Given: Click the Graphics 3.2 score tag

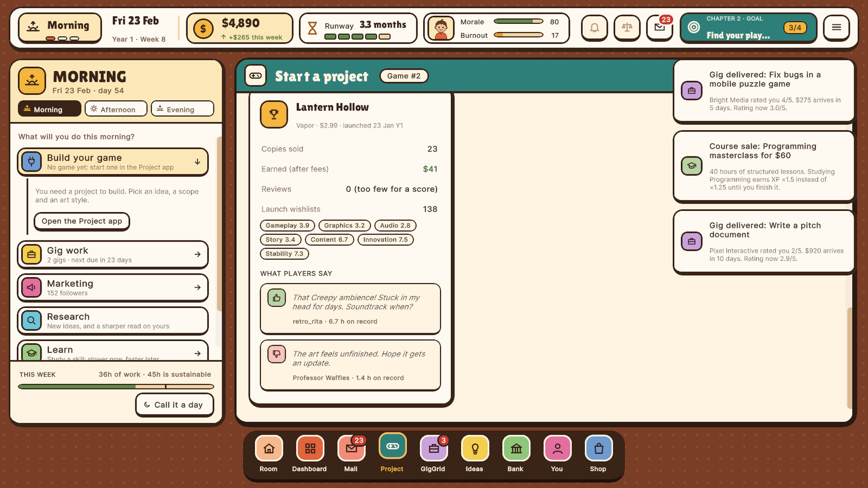Looking at the screenshot, I should [344, 225].
